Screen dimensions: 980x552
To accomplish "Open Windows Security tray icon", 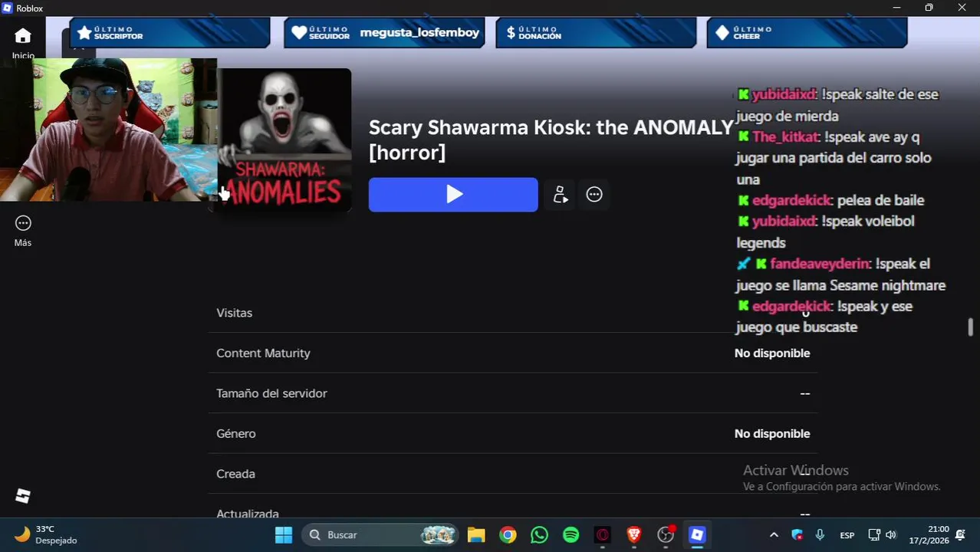I will click(797, 534).
